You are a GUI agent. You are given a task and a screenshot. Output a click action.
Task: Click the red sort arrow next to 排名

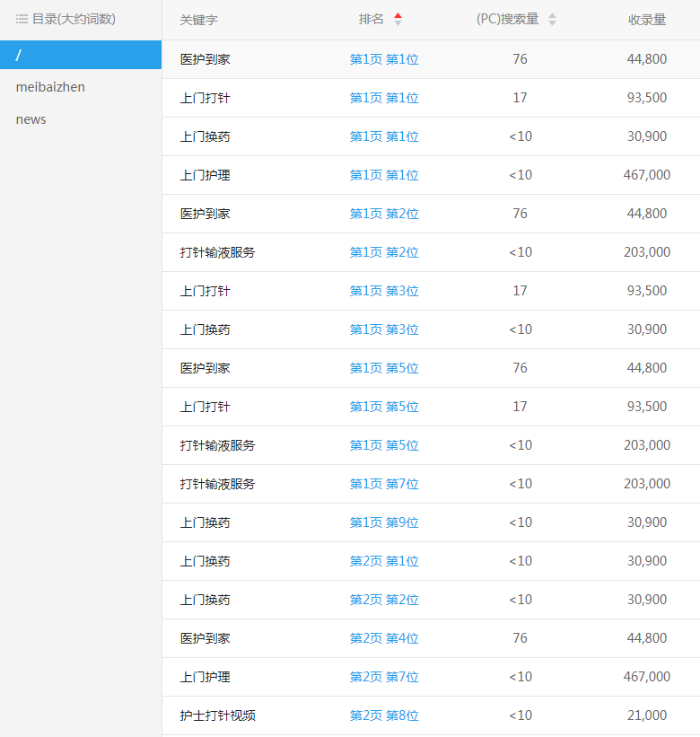tap(398, 19)
